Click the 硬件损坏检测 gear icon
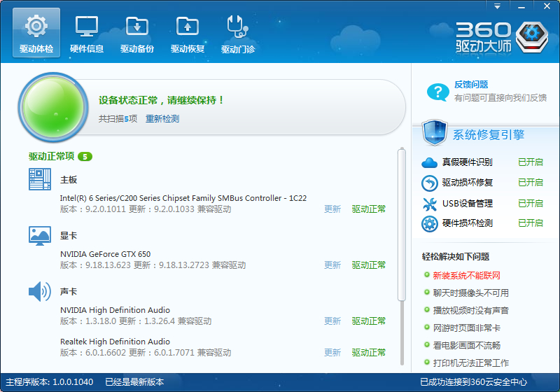The image size is (560, 392). pos(429,224)
